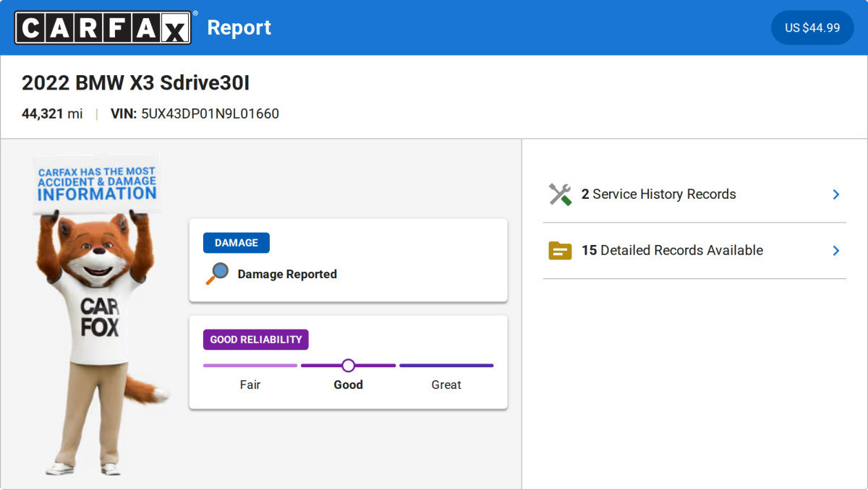The image size is (868, 490).
Task: Click the 2022 BMW X3 Sdrive30I title
Action: tap(136, 83)
